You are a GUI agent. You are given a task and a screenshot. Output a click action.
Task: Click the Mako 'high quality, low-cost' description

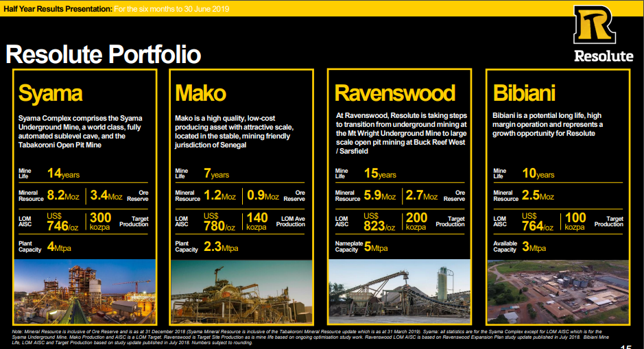234,132
